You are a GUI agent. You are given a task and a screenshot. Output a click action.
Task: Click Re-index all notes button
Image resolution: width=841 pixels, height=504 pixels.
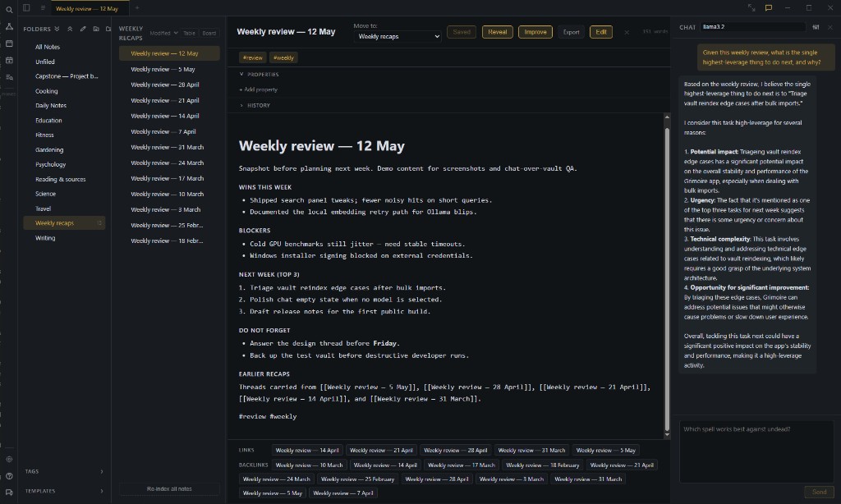[x=169, y=489]
